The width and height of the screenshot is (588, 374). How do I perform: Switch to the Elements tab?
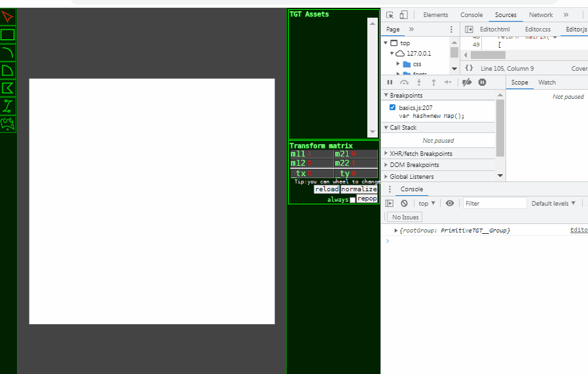click(x=435, y=15)
